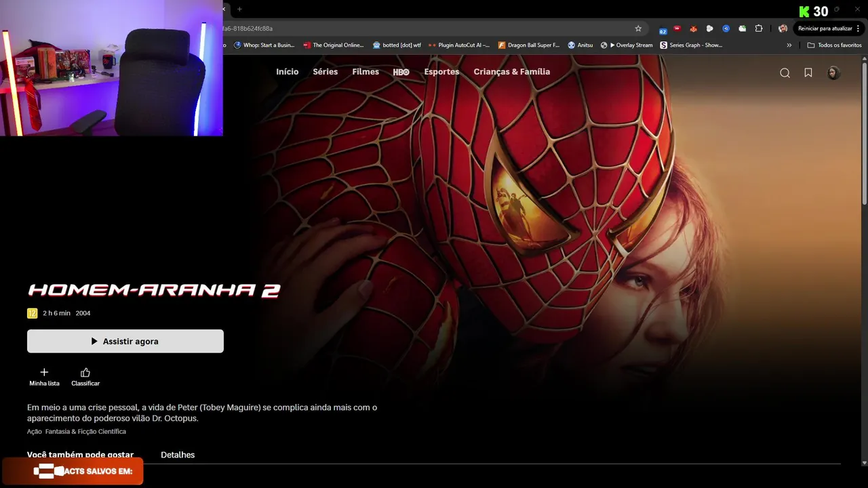Open the Todos os favoritos folder

pyautogui.click(x=834, y=45)
